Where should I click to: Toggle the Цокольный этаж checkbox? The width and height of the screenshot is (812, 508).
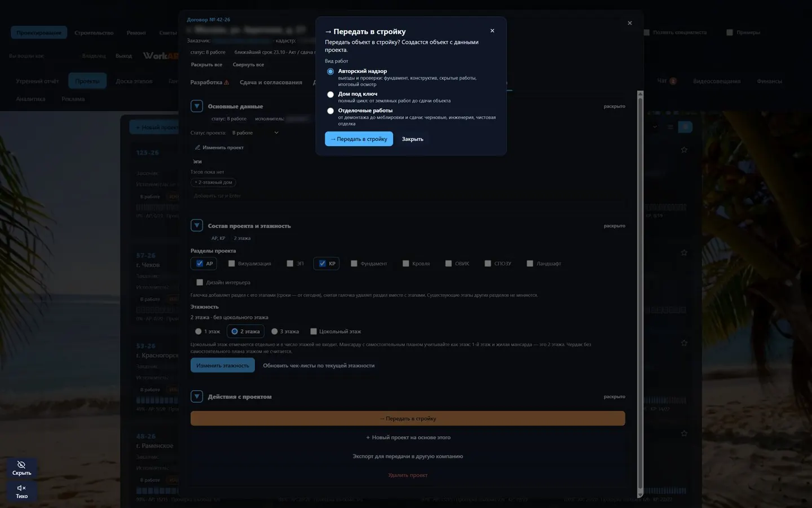pyautogui.click(x=314, y=331)
